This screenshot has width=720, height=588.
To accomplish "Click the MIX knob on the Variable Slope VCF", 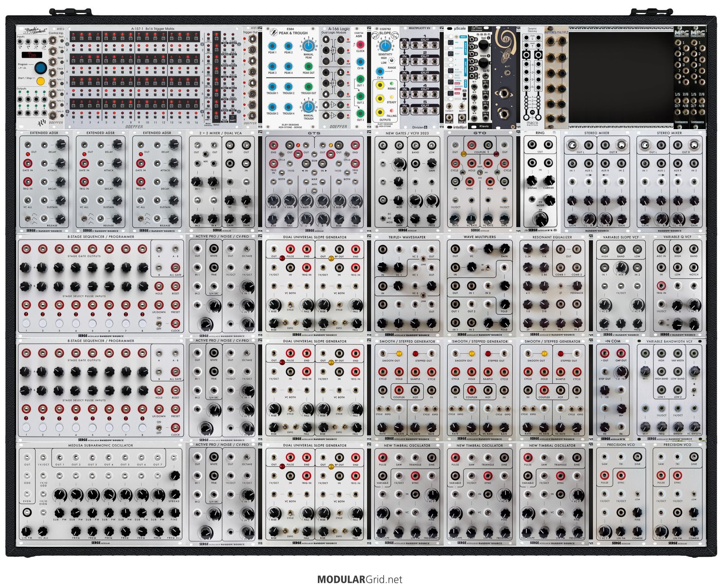I will (x=621, y=268).
